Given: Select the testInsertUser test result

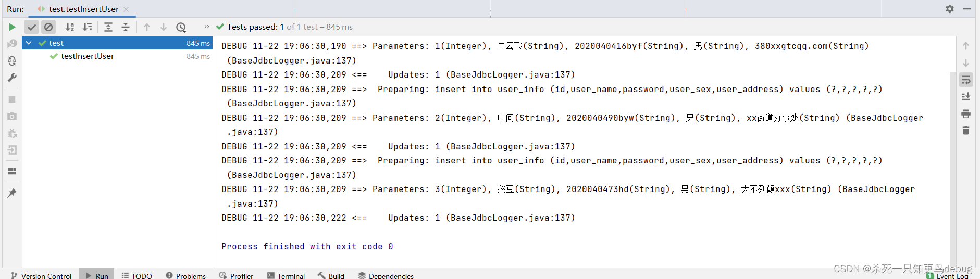Looking at the screenshot, I should tap(87, 56).
